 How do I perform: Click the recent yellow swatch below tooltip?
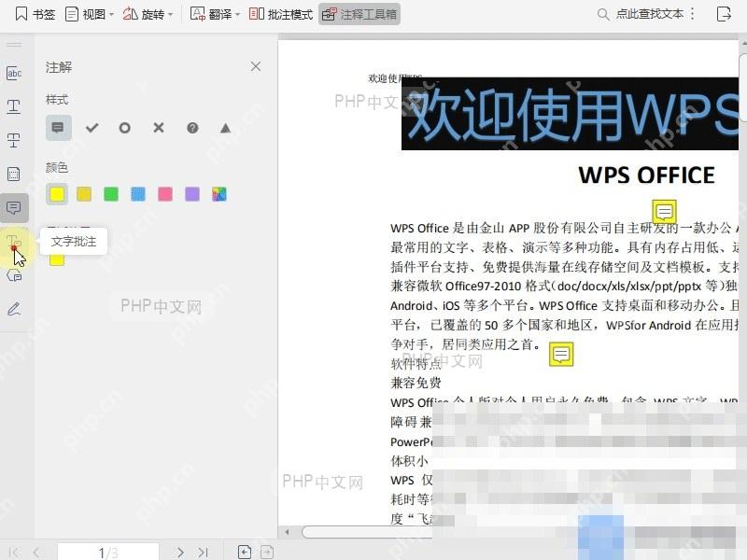pos(57,260)
